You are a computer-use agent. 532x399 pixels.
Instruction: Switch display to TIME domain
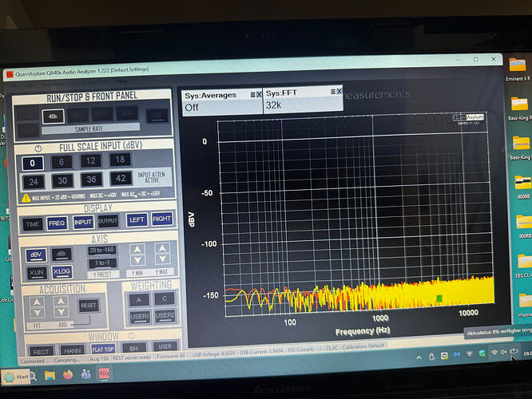tap(33, 224)
